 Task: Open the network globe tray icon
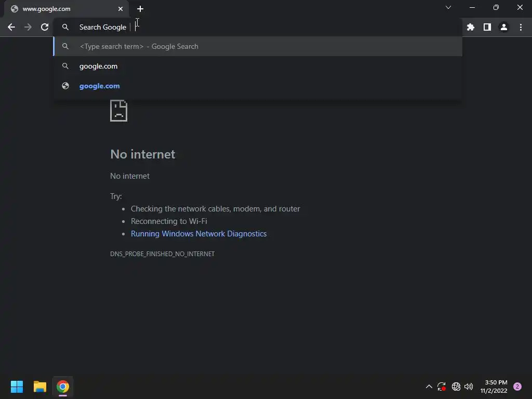point(456,387)
